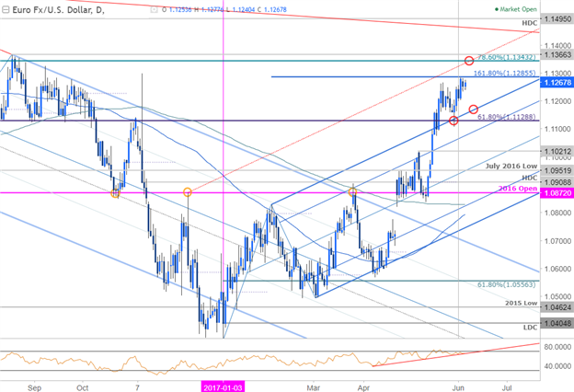
Task: Click the July 2016 Low annotation text
Action: tap(511, 166)
